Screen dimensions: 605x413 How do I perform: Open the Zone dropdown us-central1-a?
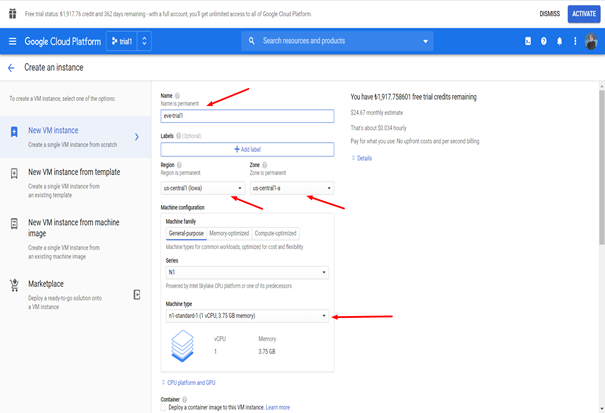pyautogui.click(x=292, y=188)
